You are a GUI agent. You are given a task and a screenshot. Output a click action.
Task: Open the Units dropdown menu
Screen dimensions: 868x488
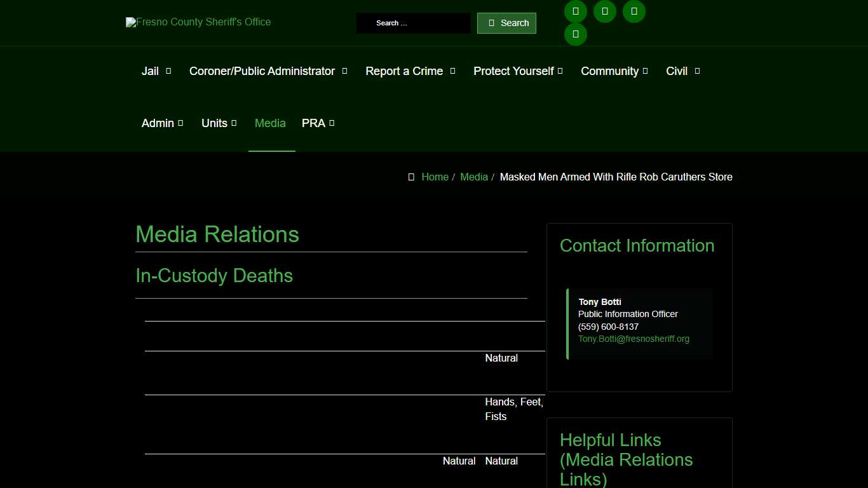219,123
